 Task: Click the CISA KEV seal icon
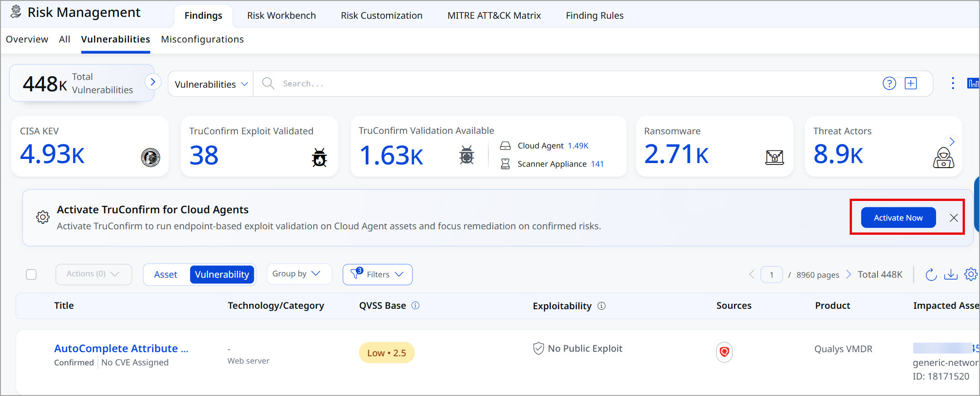pos(150,157)
